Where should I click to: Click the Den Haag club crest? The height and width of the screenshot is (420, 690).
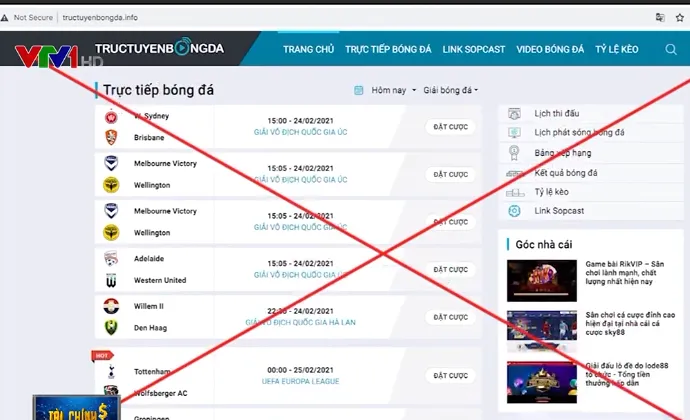pos(111,327)
